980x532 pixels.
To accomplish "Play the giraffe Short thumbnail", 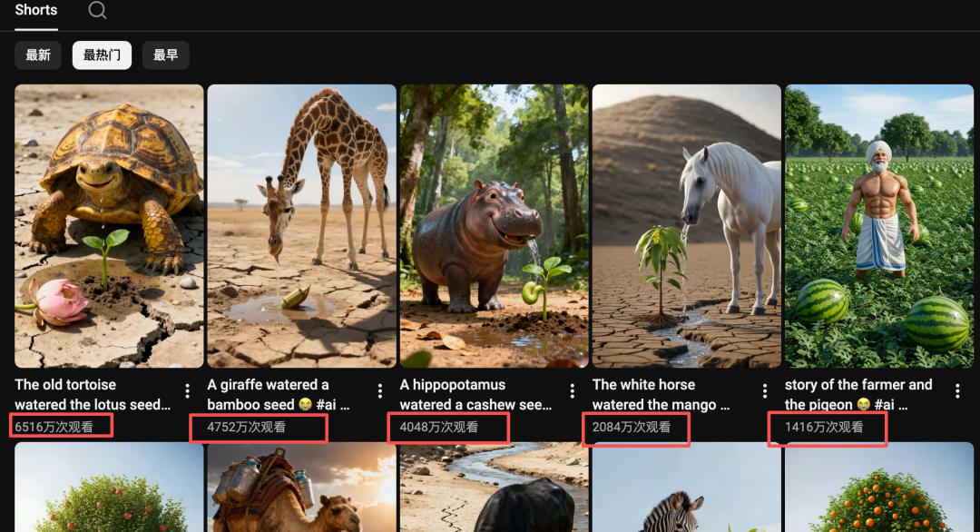I will coord(301,225).
